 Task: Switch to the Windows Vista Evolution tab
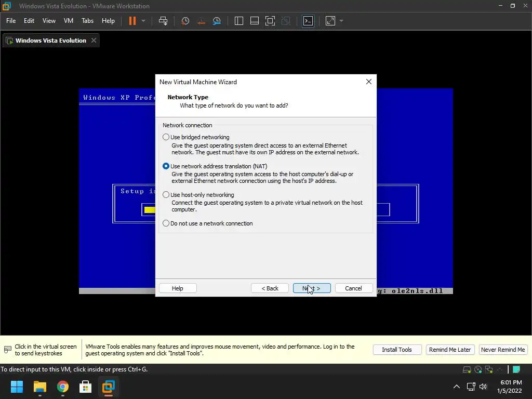point(51,41)
